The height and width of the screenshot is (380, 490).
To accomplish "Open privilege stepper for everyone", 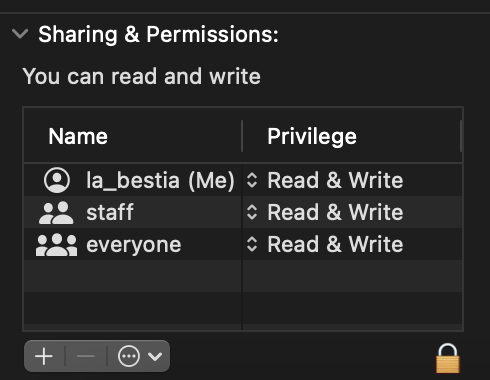I will pyautogui.click(x=252, y=244).
